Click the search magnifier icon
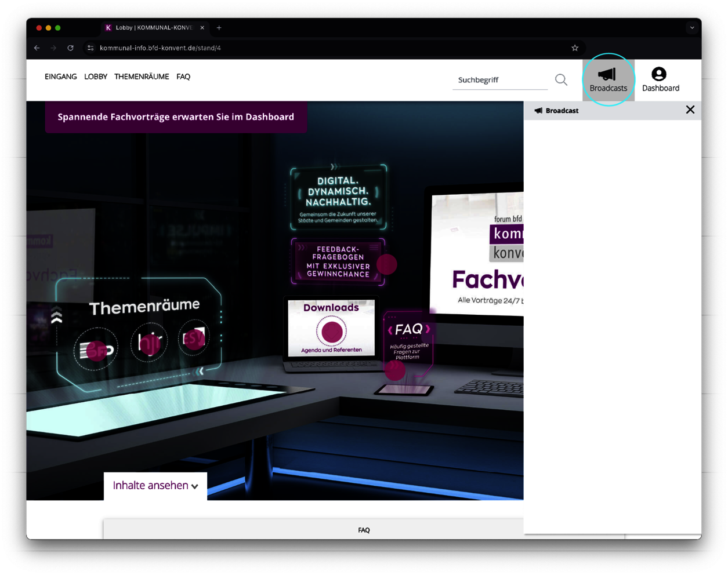The width and height of the screenshot is (728, 575). (561, 79)
